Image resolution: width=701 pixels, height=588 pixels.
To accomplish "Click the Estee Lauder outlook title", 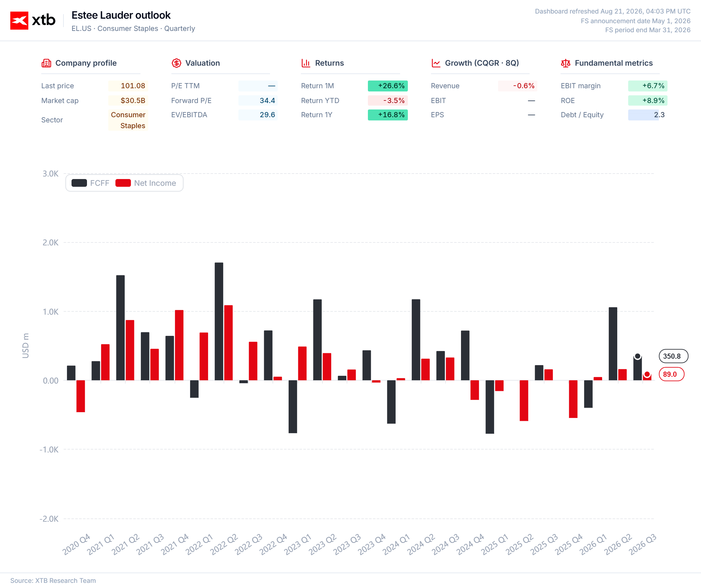I will [121, 15].
